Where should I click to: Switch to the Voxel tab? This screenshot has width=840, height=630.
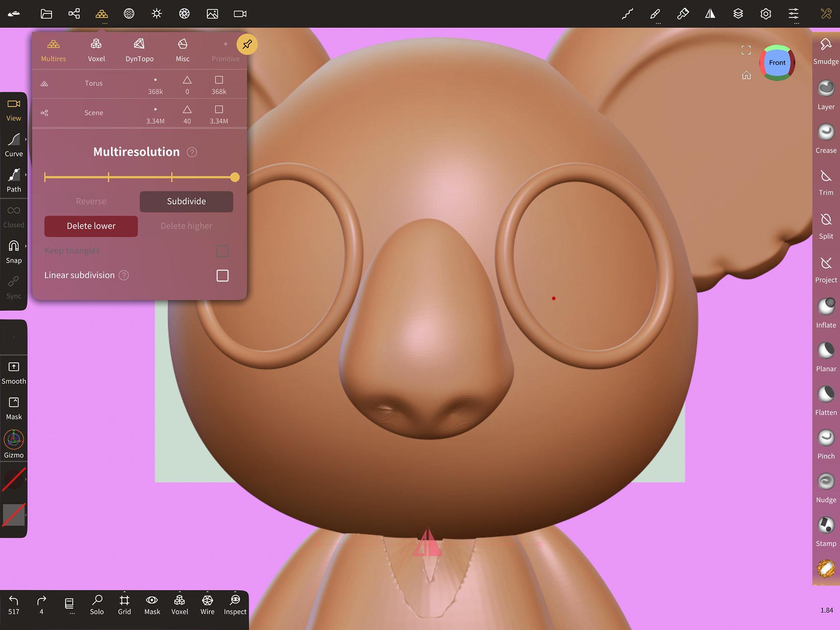(96, 50)
